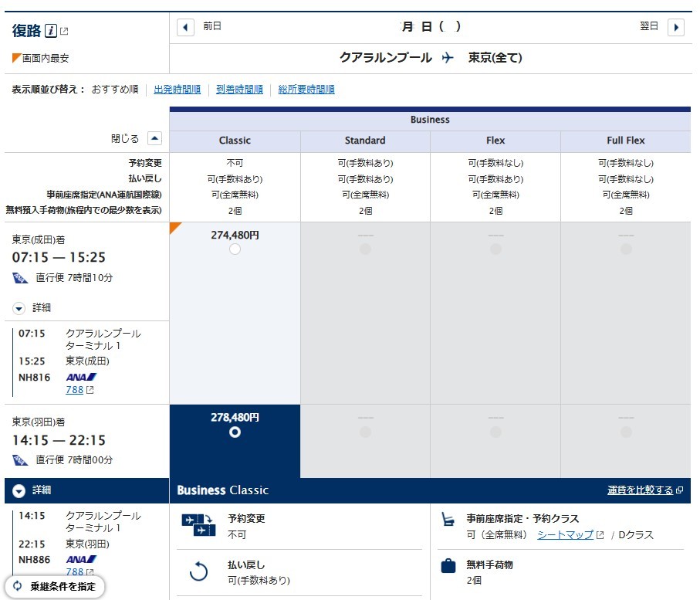Click ANA tail logo for 07:15 flight
Image resolution: width=700 pixels, height=600 pixels.
(20, 278)
